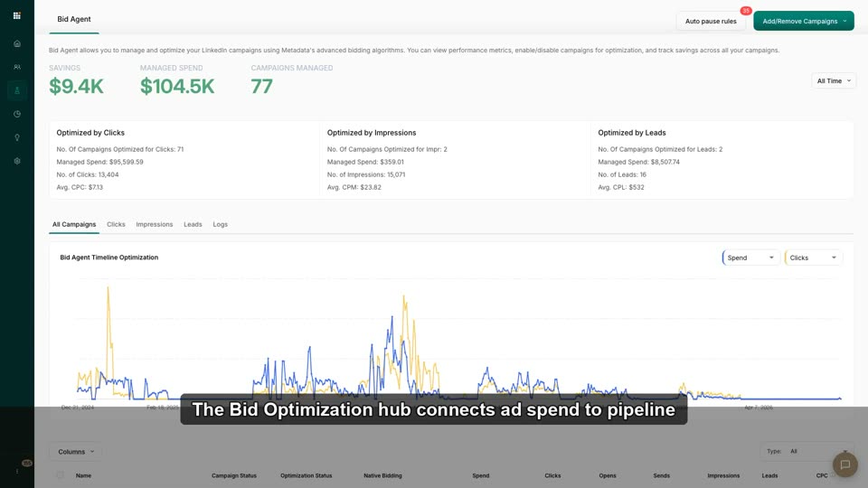This screenshot has height=488, width=868.
Task: Open the chat support bubble icon
Action: coord(844,465)
